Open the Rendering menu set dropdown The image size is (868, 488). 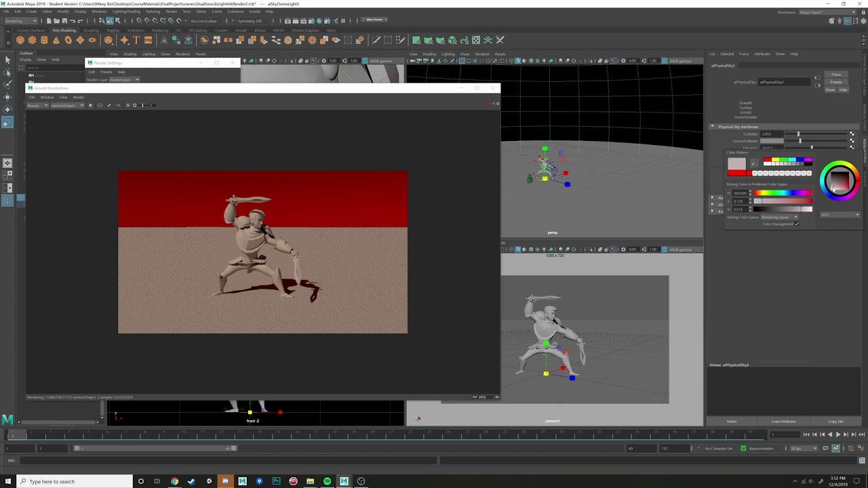coord(22,21)
